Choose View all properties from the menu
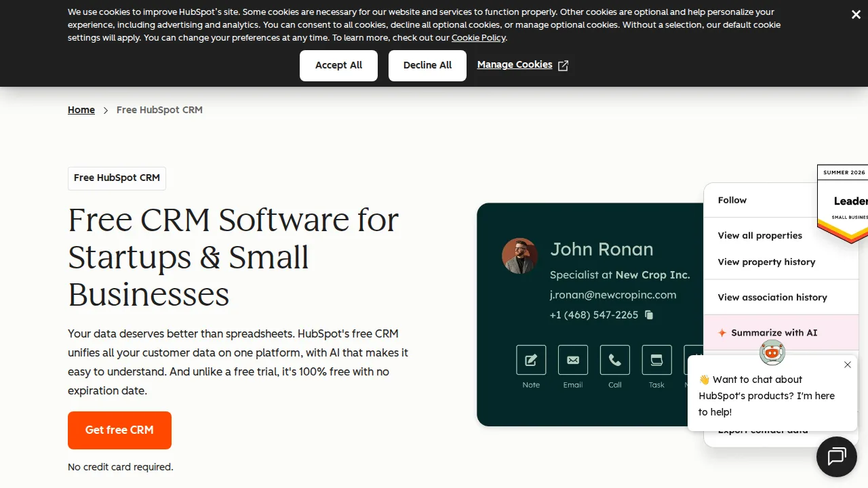 [x=760, y=236]
